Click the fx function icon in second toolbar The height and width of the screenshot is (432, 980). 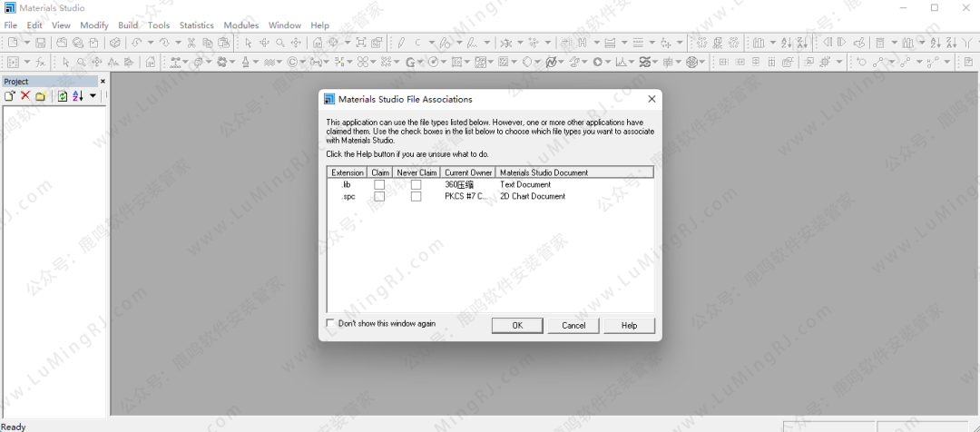[41, 63]
